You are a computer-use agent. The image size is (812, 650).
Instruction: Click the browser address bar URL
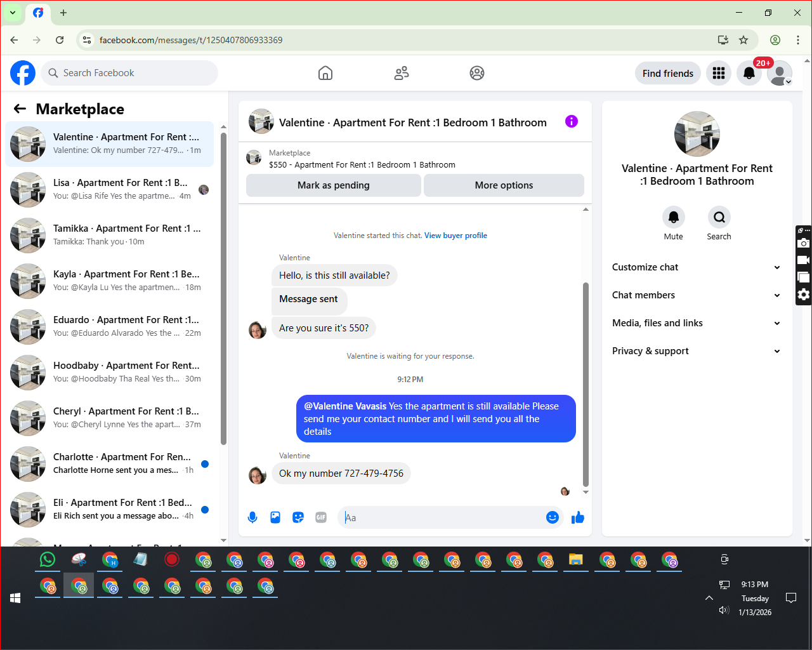tap(191, 40)
